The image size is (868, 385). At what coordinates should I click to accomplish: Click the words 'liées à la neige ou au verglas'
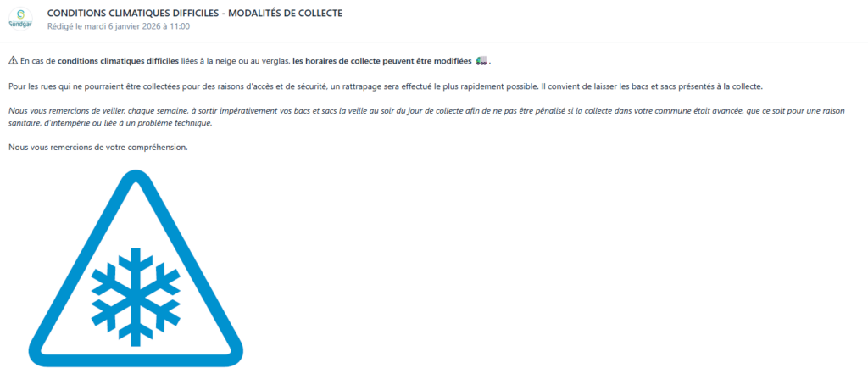[236, 61]
